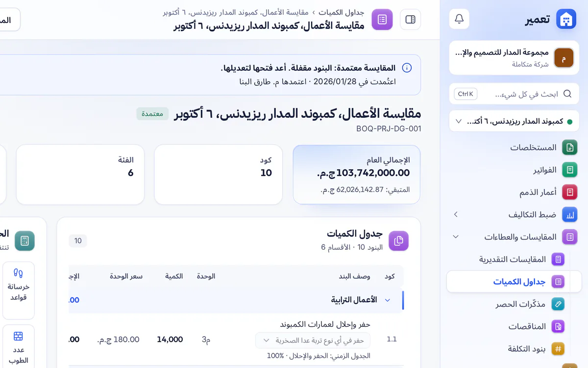Click the المناقصات document icon
Screen dimensions: 588x368
[558, 326]
